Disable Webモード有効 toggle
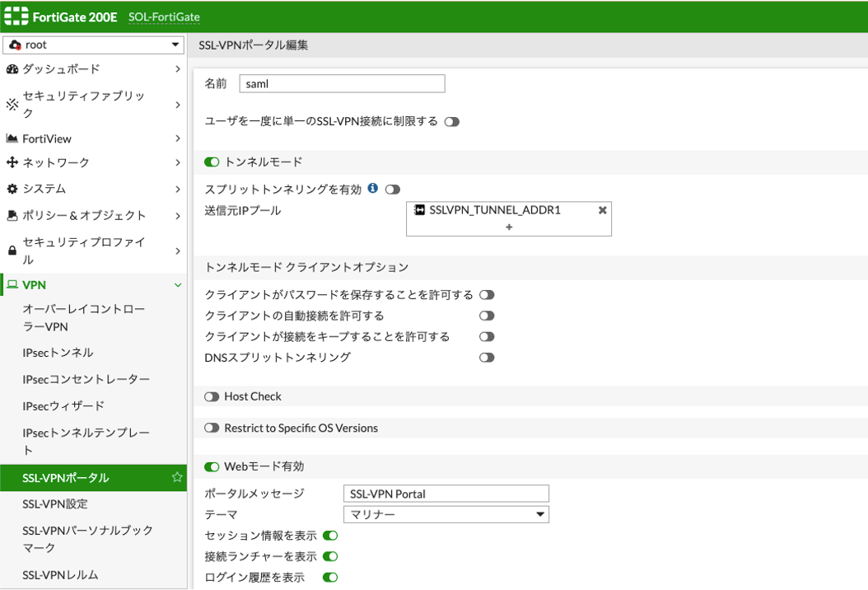 coord(212,467)
